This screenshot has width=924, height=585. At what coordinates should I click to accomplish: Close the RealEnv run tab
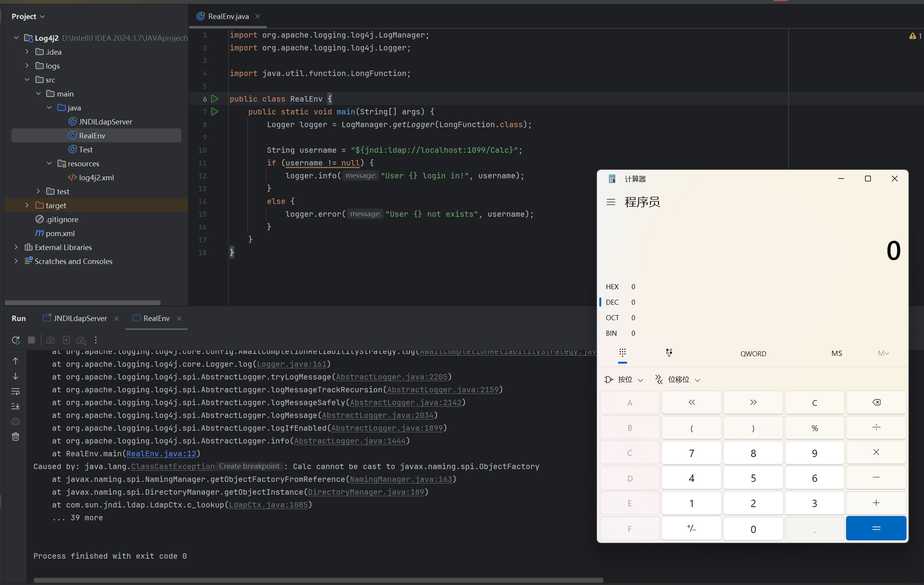coord(179,318)
